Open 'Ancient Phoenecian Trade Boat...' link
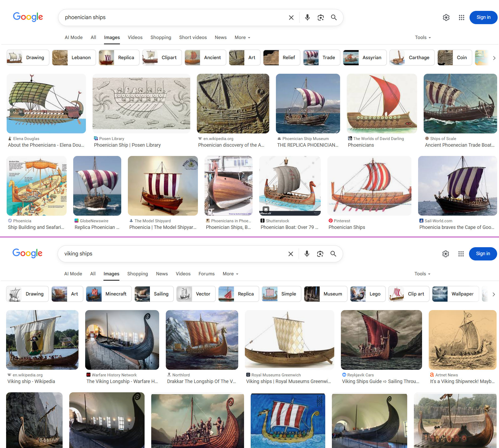Image resolution: width=499 pixels, height=448 pixels. (x=460, y=145)
